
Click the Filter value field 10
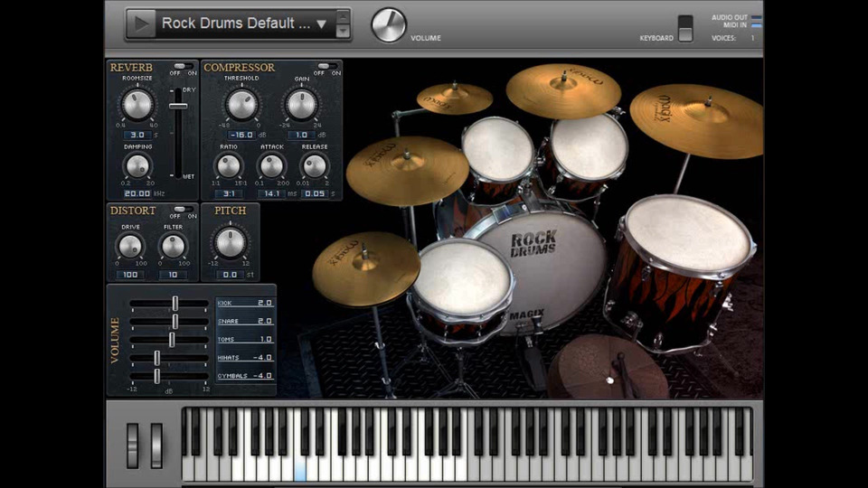(173, 275)
